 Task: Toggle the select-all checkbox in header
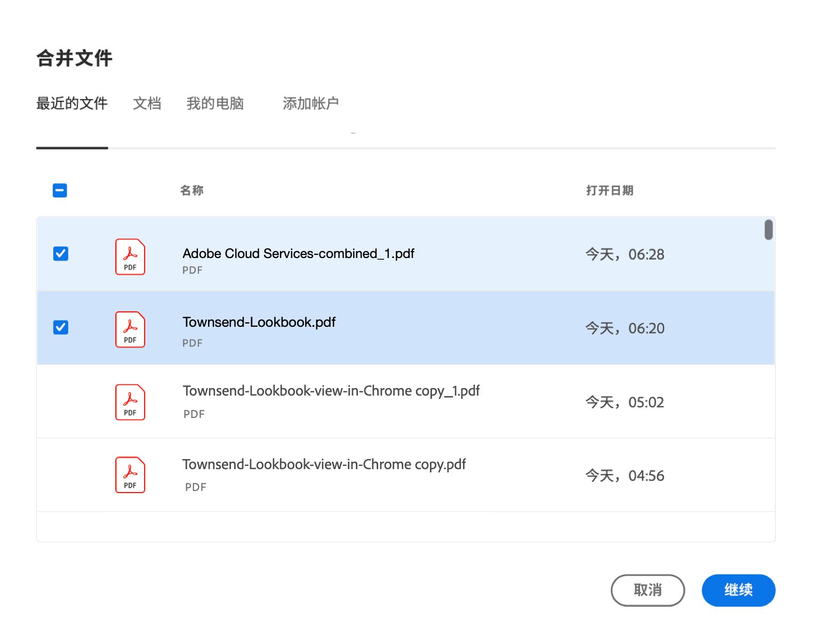click(60, 190)
